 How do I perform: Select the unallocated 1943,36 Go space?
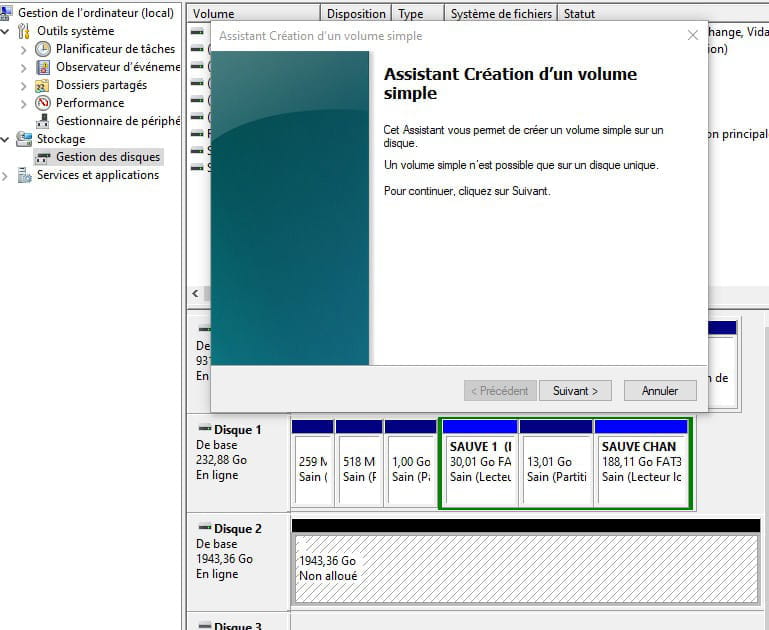[x=525, y=569]
